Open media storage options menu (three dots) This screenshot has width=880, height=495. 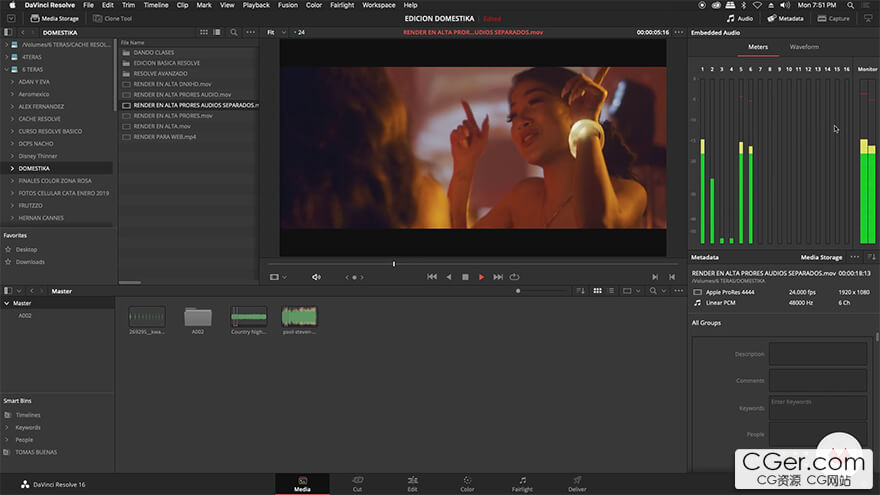pos(250,33)
